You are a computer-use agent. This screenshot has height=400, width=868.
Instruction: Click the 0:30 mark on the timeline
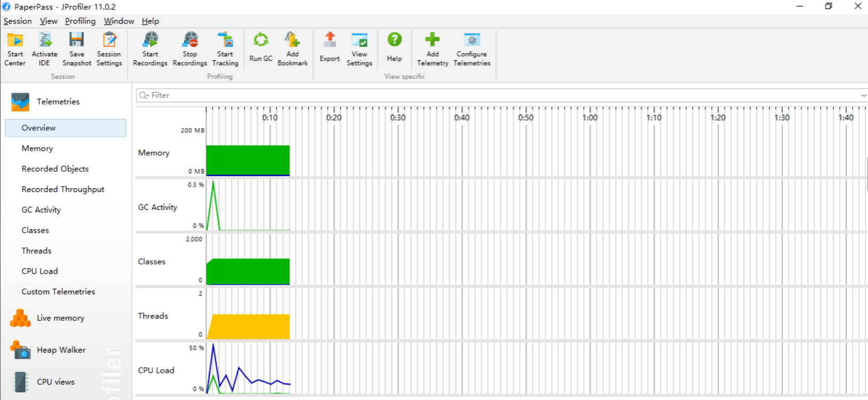[x=398, y=118]
